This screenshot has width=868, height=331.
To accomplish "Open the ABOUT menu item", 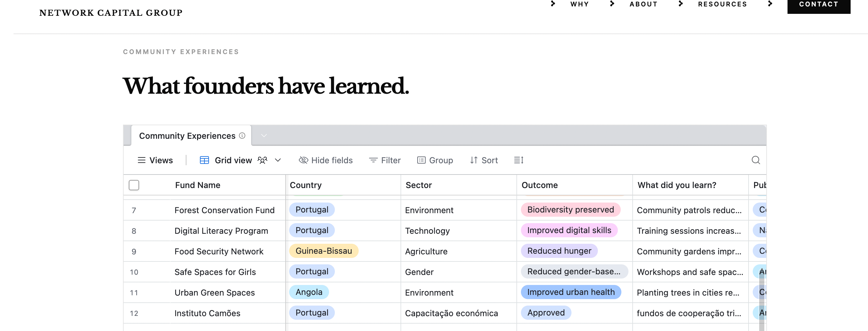I will pyautogui.click(x=643, y=4).
